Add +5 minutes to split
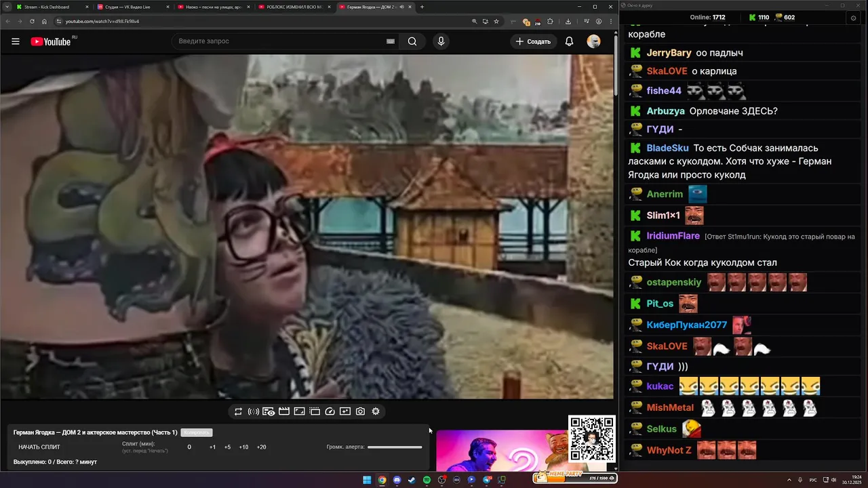Viewport: 868px width, 488px height. click(x=227, y=447)
